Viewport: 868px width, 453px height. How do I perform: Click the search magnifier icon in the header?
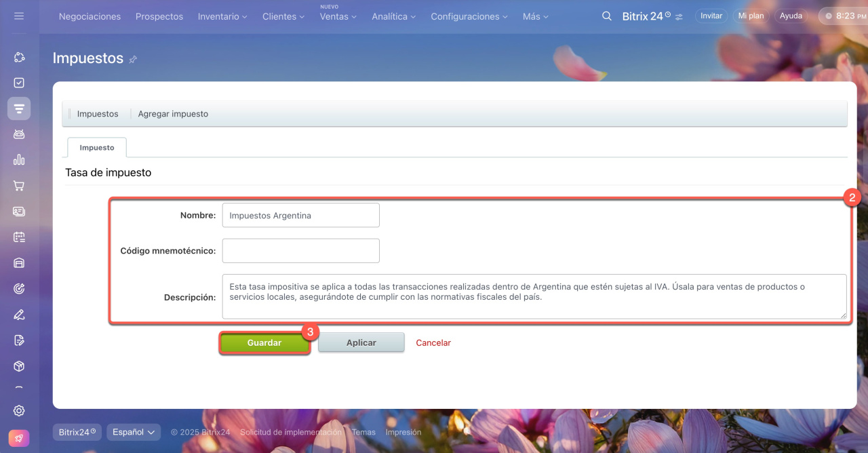pos(607,16)
